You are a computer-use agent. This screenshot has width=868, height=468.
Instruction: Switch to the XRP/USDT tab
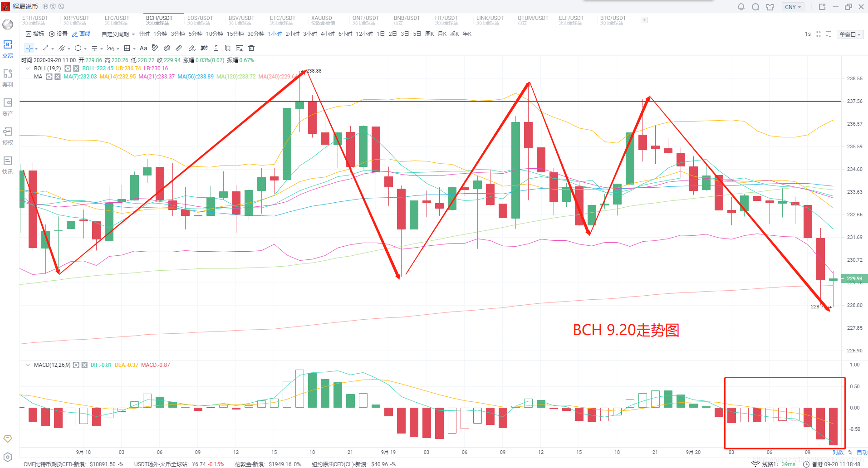(77, 20)
